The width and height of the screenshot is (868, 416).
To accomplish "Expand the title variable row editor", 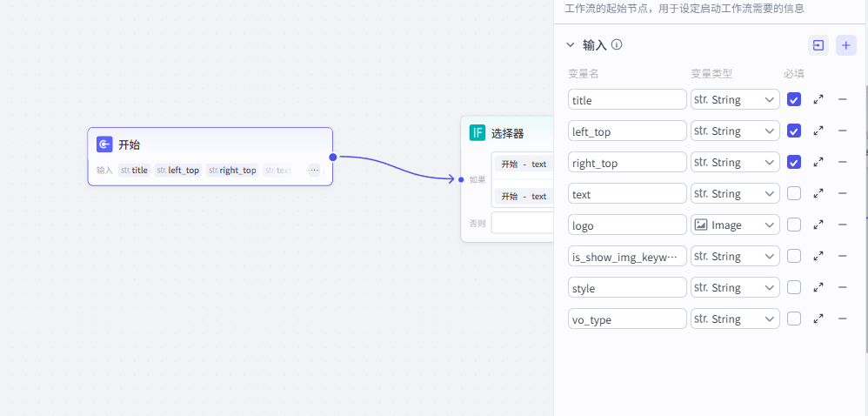I will (x=818, y=100).
